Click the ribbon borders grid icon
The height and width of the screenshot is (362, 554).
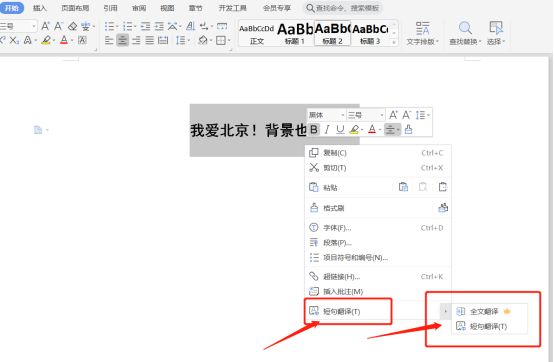pyautogui.click(x=221, y=41)
